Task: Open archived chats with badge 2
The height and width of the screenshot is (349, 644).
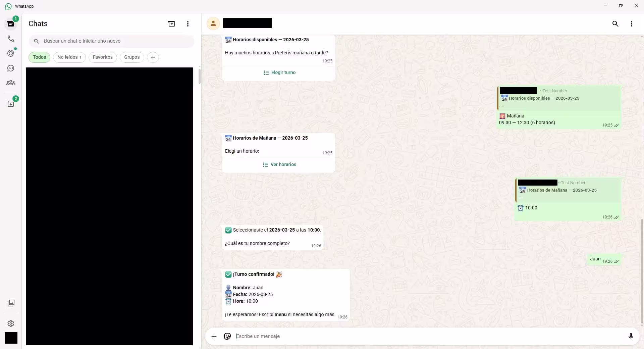Action: point(11,103)
